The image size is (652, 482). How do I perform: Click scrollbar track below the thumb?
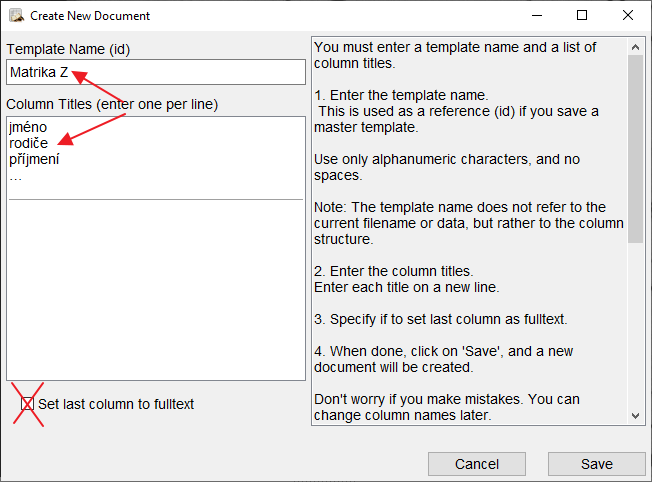pos(635,330)
